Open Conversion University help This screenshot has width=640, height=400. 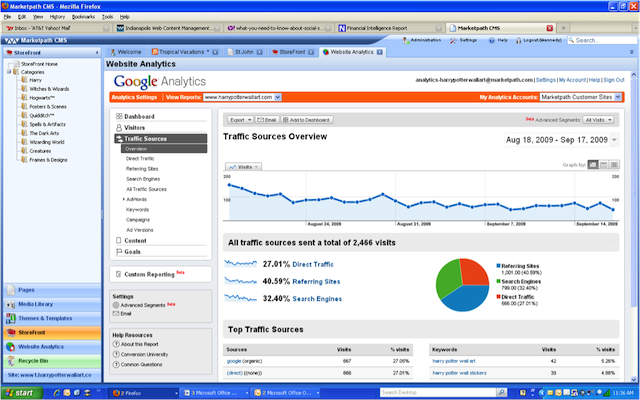[x=144, y=355]
